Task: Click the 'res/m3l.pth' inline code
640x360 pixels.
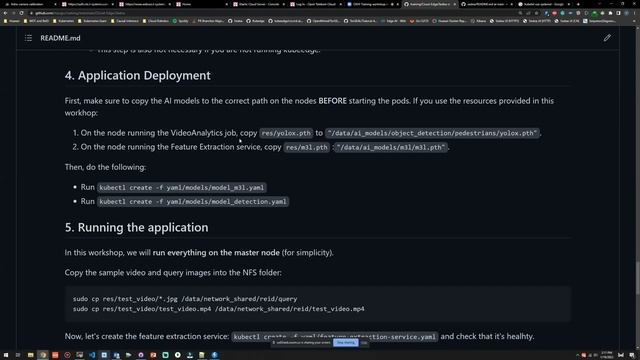Action: click(307, 147)
